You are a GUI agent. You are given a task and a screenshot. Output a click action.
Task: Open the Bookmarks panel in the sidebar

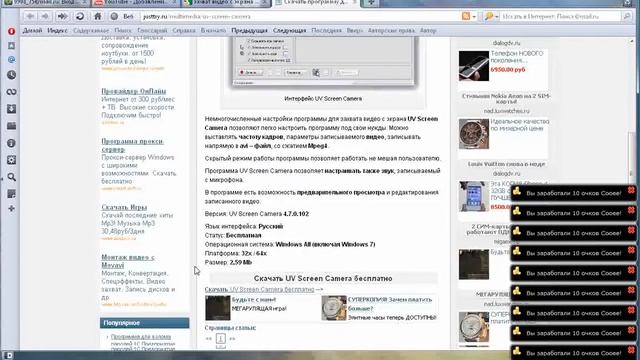[11, 46]
